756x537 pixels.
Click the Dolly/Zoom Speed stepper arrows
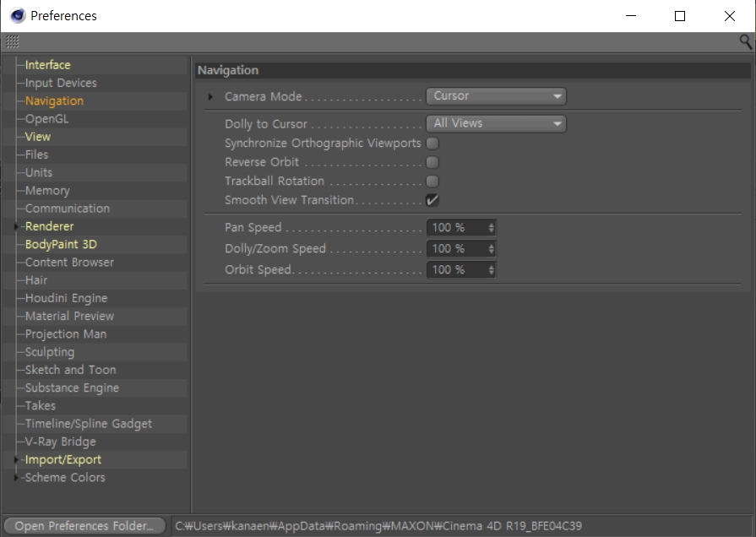[x=491, y=249]
